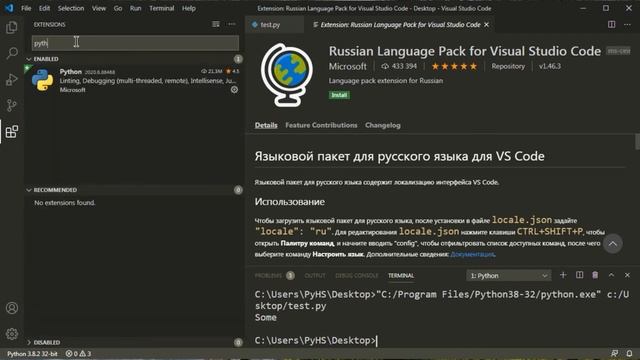Open the File menu
The height and width of the screenshot is (360, 640).
[26, 8]
